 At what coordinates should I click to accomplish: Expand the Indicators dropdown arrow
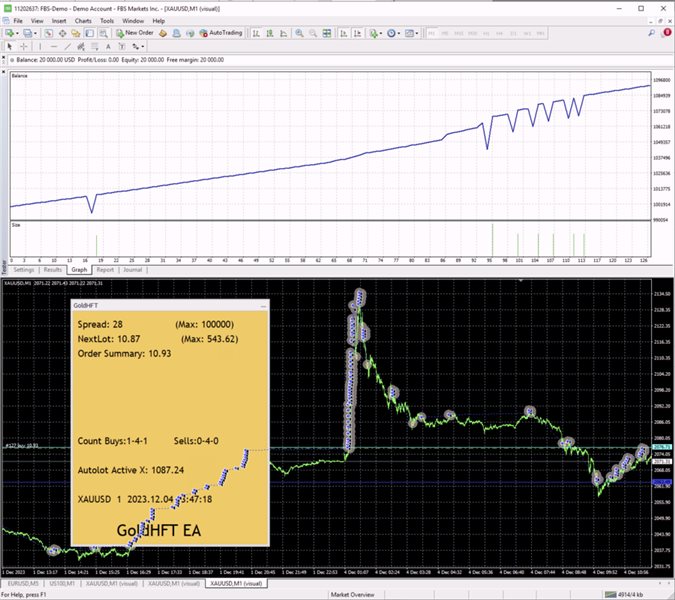coord(381,34)
